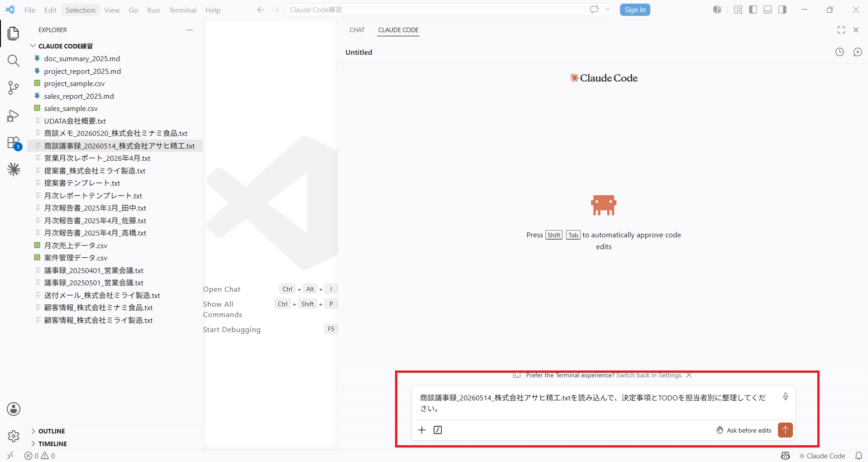The image size is (868, 462).
Task: Focus the Claude Code prompt input
Action: pyautogui.click(x=593, y=403)
